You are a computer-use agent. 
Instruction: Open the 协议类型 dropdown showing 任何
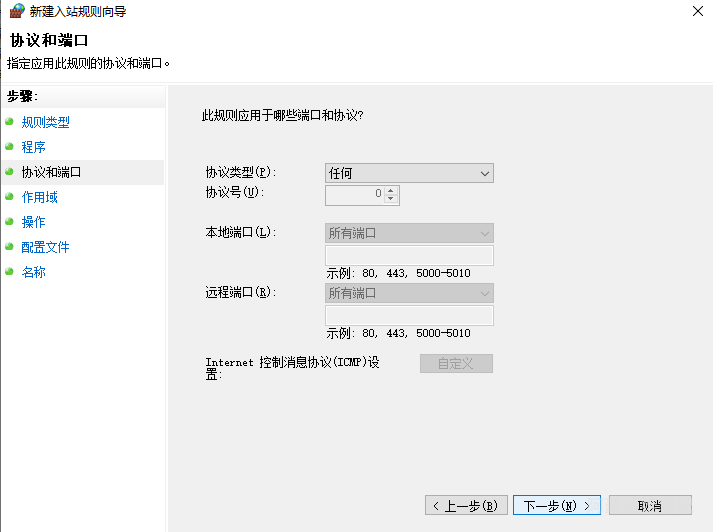409,173
